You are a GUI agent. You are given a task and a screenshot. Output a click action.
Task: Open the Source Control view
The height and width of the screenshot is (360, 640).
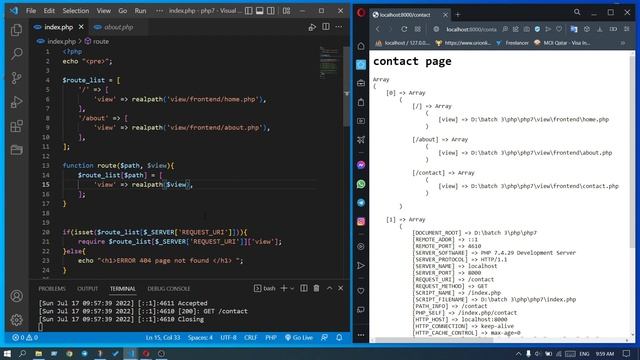pyautogui.click(x=16, y=78)
